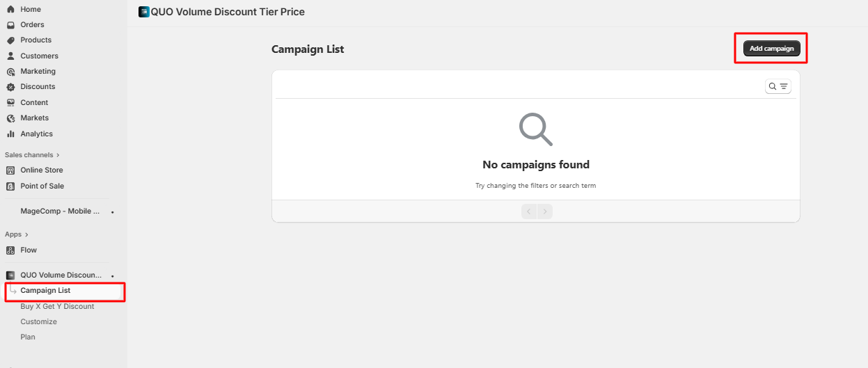
Task: Open Marketing using its target icon
Action: (10, 72)
